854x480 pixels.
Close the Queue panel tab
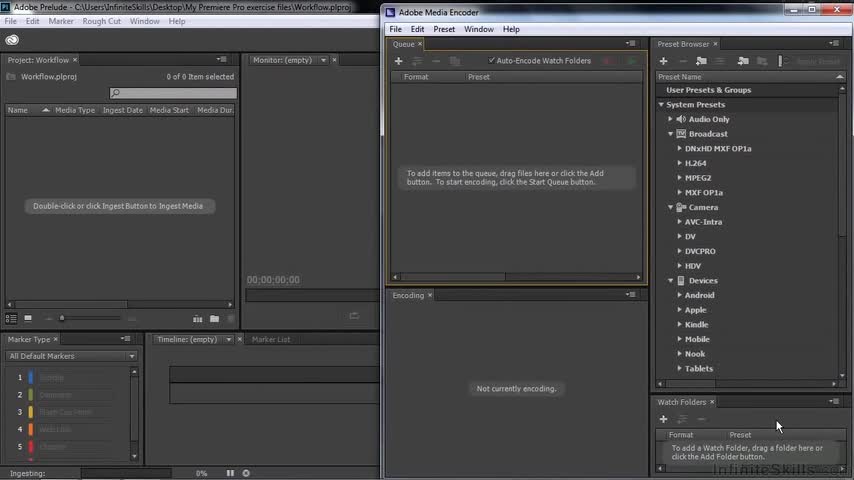[420, 44]
